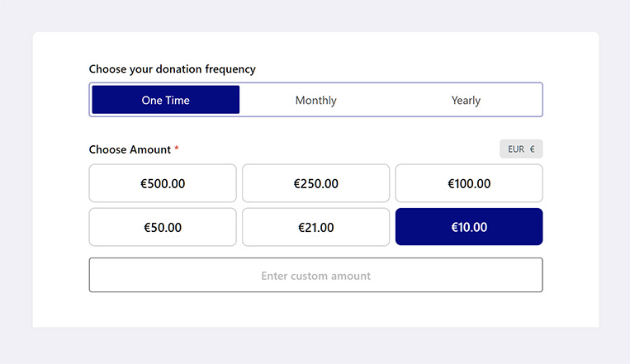Click the €21.00 donation button

pos(315,227)
